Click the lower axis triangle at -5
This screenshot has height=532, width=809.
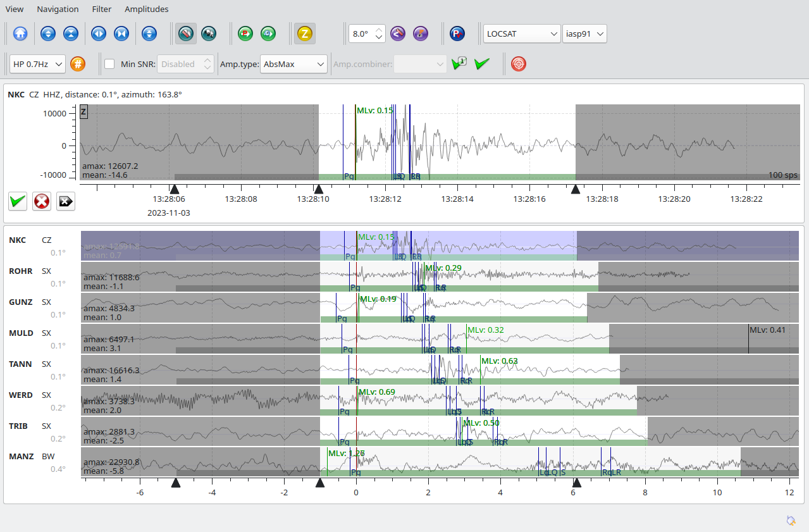176,483
